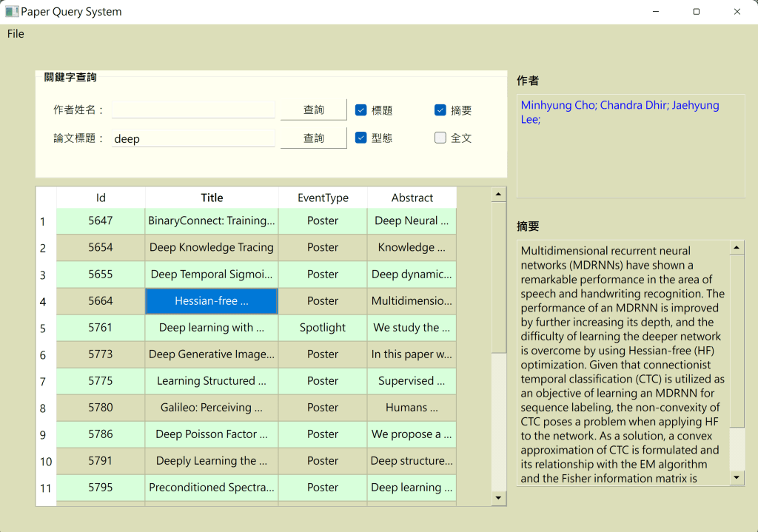Viewport: 758px width, 532px height.
Task: Toggle the 標題 checkbox
Action: [x=361, y=110]
